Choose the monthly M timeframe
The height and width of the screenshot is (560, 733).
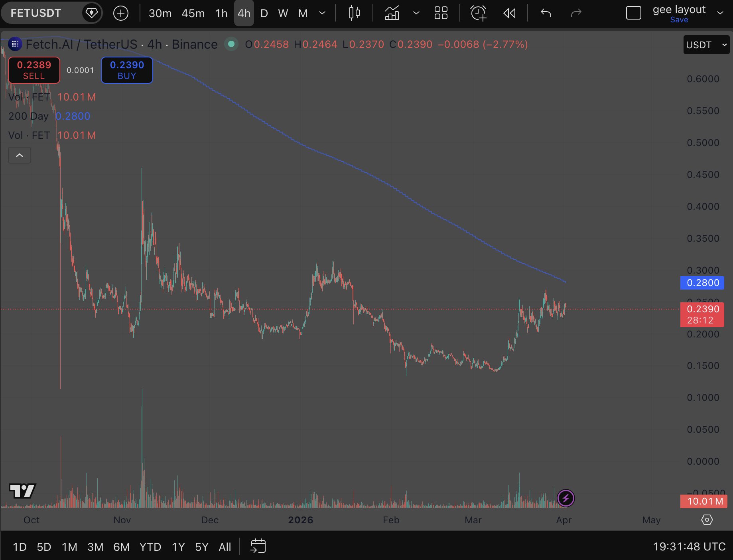[303, 13]
